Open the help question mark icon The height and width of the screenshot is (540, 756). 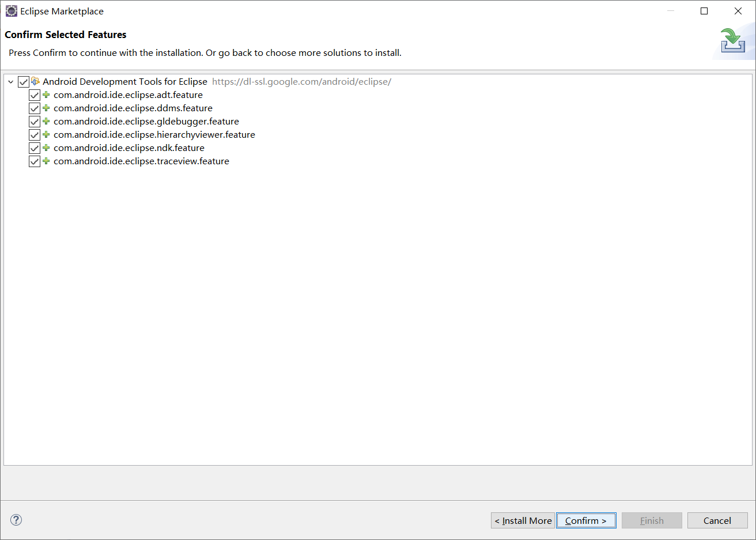point(16,520)
